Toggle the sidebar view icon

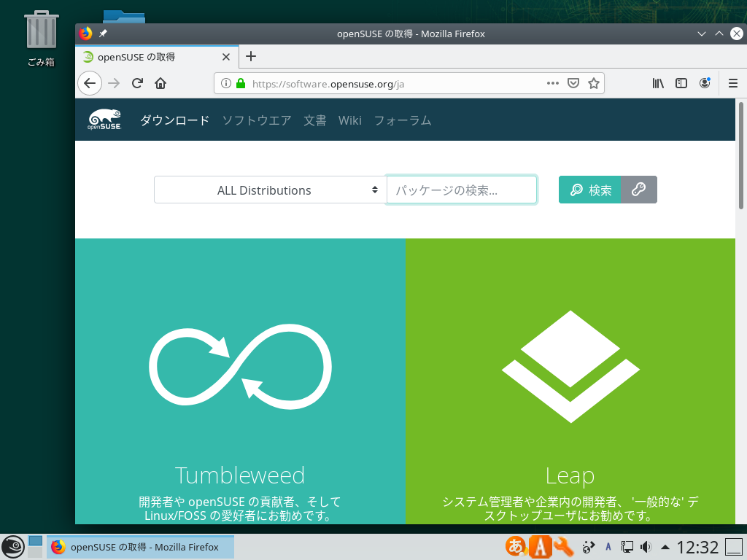coord(681,83)
